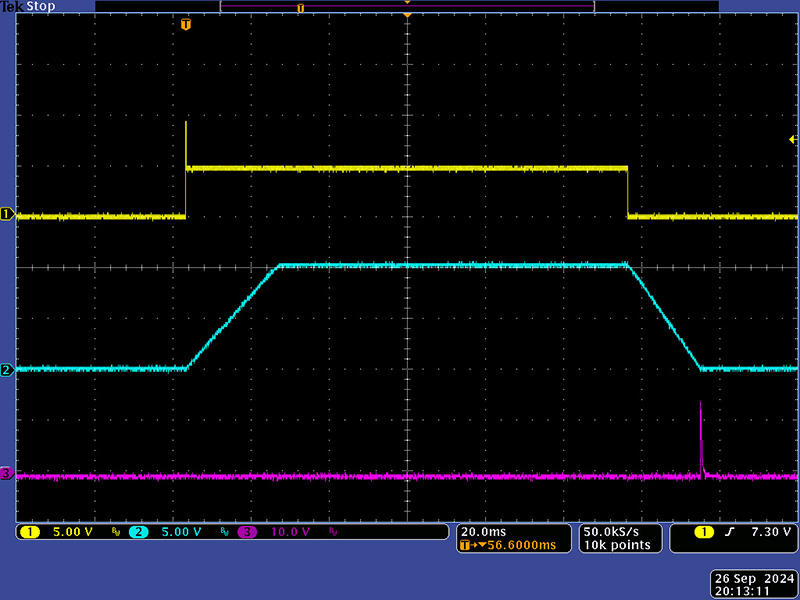This screenshot has width=800, height=600.
Task: Click the T marker in the record overview bar
Action: 300,8
